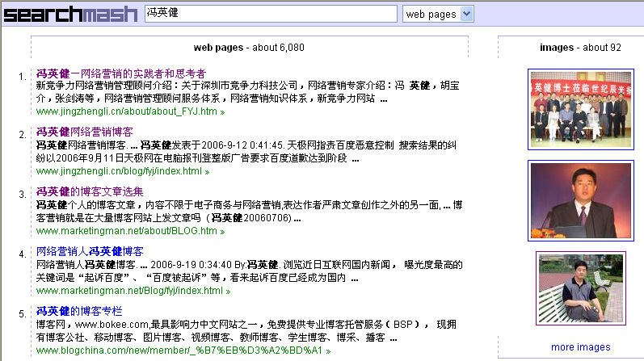Click the www.blogchina.com green URL
The width and height of the screenshot is (644, 361).
tap(179, 351)
